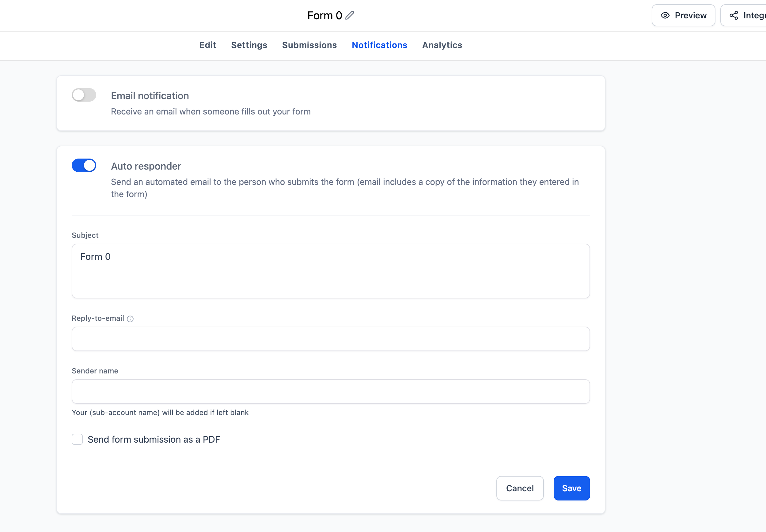Image resolution: width=766 pixels, height=532 pixels.
Task: Click the pencil icon to rename Form 0
Action: coord(350,15)
